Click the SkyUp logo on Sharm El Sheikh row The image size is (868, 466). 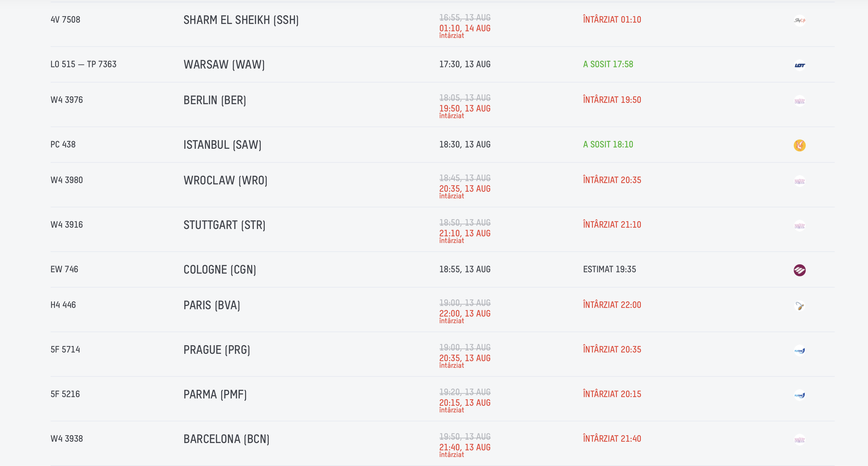[x=799, y=20]
